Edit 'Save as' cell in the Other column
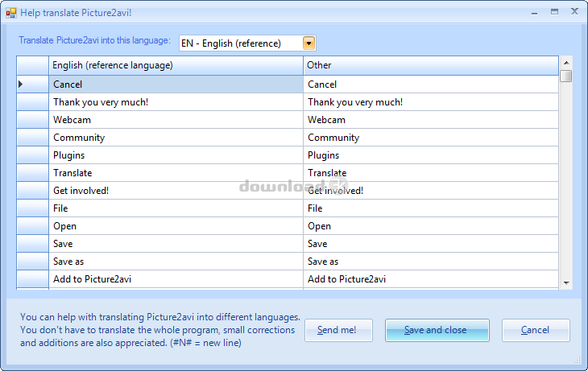This screenshot has height=371, width=588. click(430, 262)
